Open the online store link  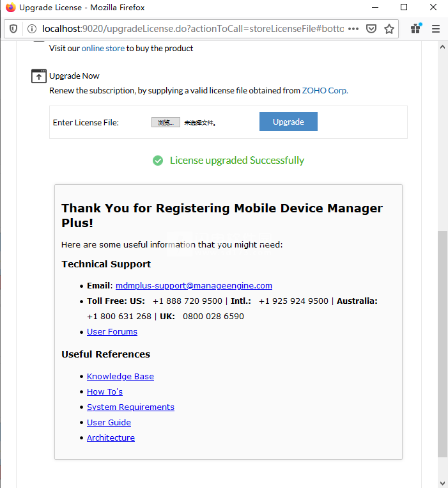point(103,48)
